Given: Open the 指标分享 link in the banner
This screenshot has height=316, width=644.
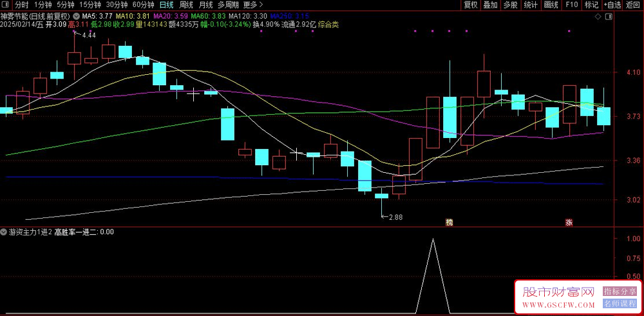Looking at the screenshot, I should (x=620, y=291).
